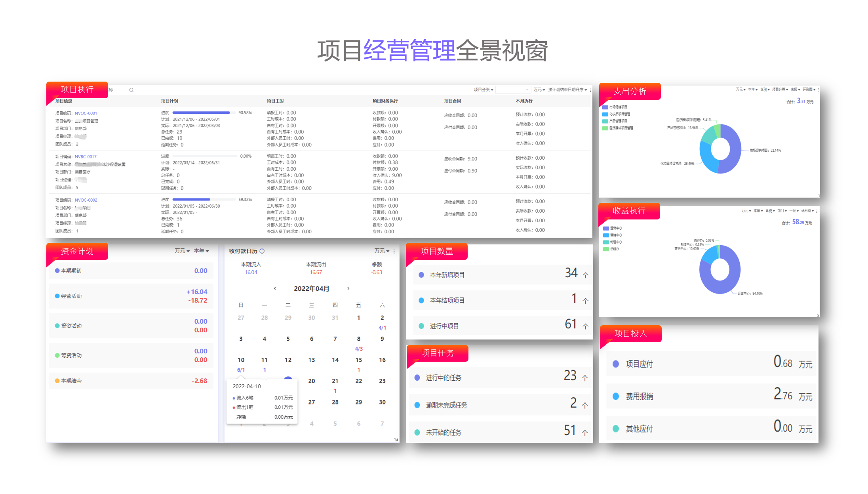
Task: Click the NVOC-0002 progress bar
Action: (x=204, y=200)
